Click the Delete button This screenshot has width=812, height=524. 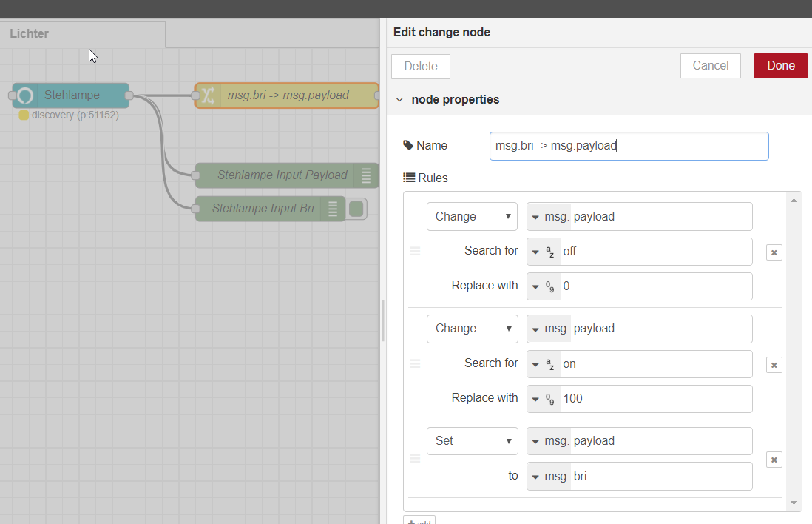(x=421, y=67)
